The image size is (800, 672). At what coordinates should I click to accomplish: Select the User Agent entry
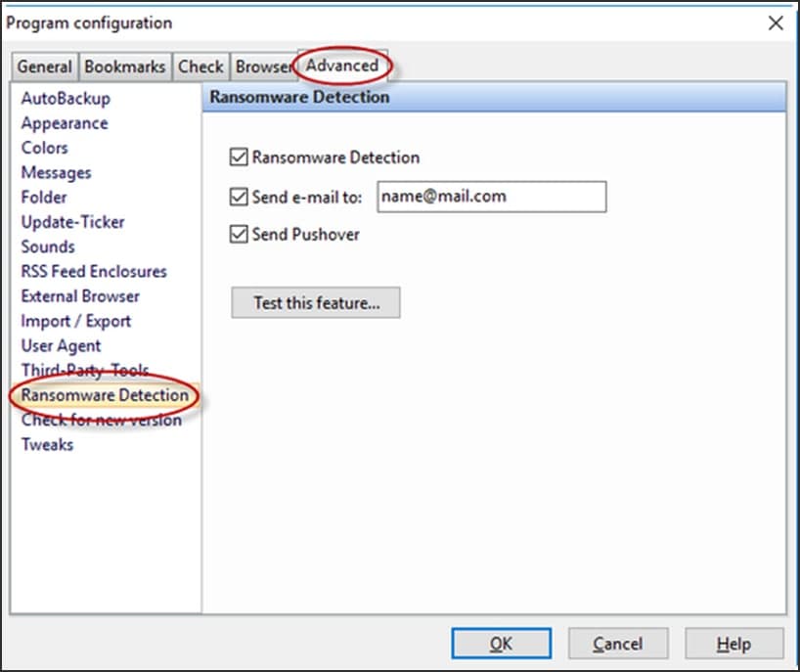[x=61, y=345]
